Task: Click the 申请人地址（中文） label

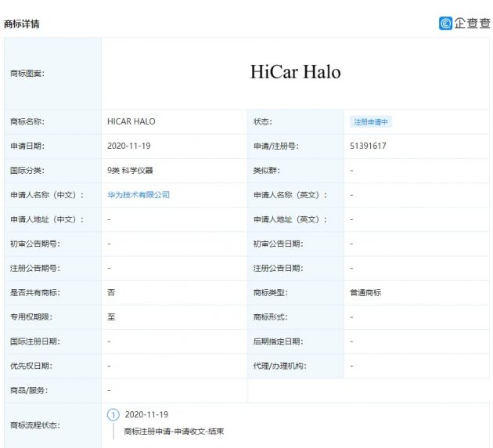Action: coord(47,219)
